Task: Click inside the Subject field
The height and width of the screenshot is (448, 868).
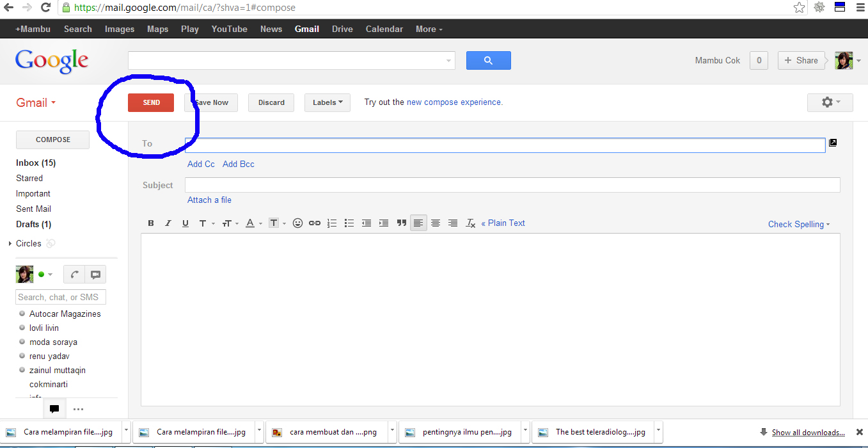Action: [x=448, y=185]
